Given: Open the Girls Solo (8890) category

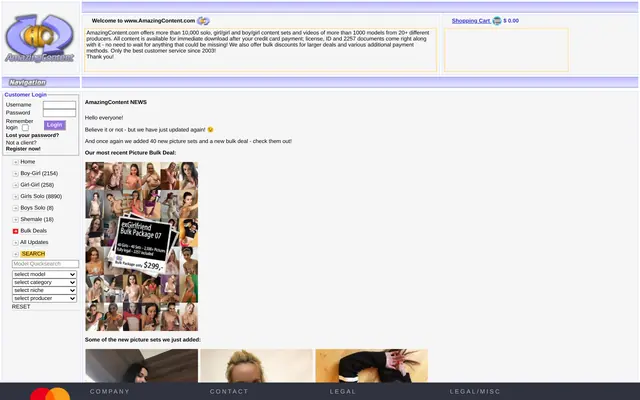Looking at the screenshot, I should [x=41, y=196].
